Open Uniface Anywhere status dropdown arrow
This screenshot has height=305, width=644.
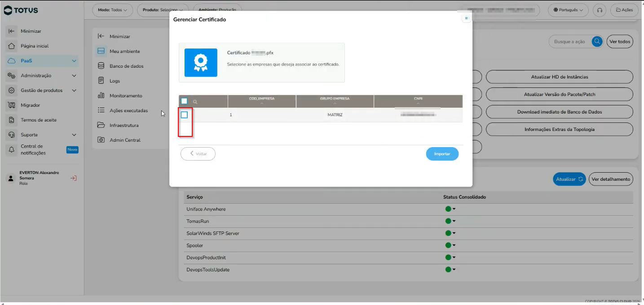[454, 209]
